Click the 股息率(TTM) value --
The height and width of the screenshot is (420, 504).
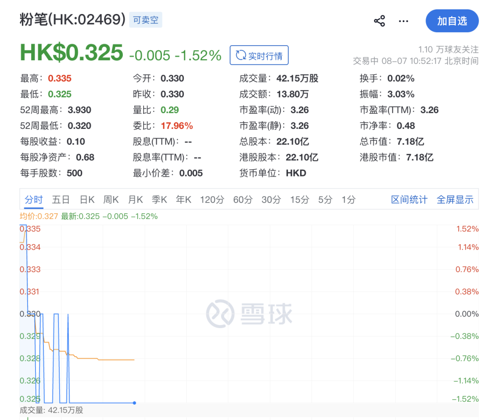(x=197, y=157)
